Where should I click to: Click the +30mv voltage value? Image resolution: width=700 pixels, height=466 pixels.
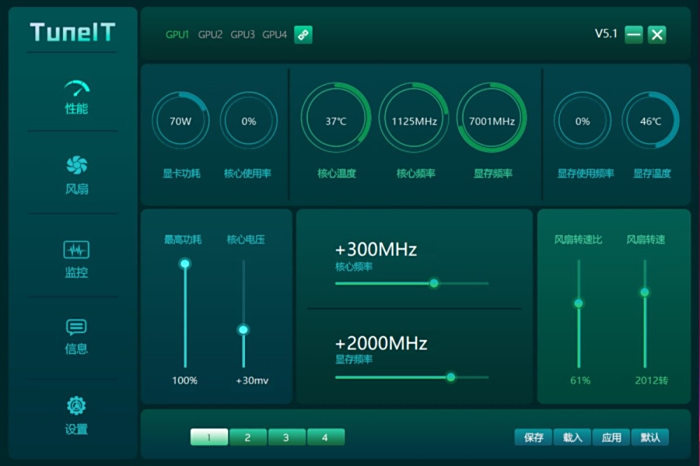coord(252,380)
